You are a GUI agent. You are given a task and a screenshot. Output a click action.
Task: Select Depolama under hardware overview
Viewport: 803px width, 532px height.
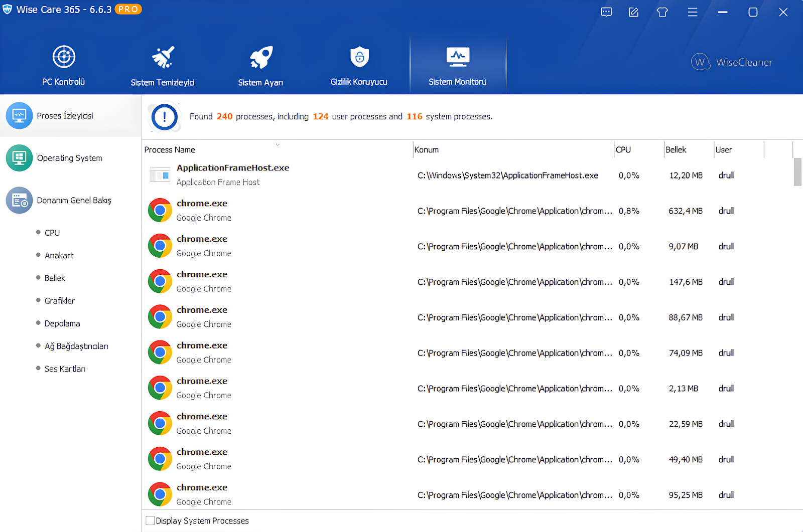tap(62, 323)
